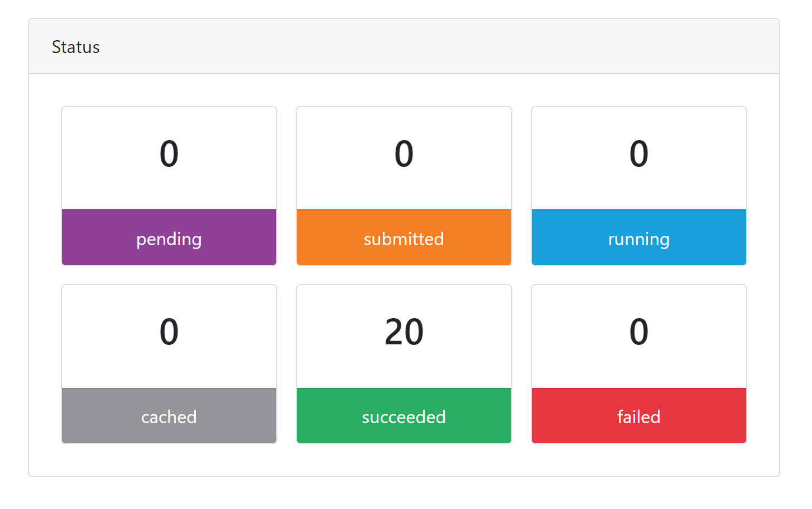Select the pending count value 0
This screenshot has height=509, width=812.
[169, 154]
